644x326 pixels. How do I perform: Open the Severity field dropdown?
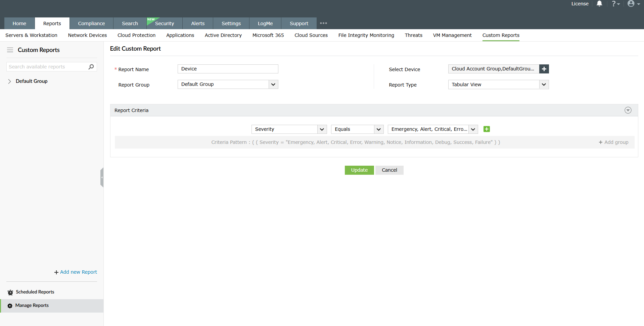[289, 129]
